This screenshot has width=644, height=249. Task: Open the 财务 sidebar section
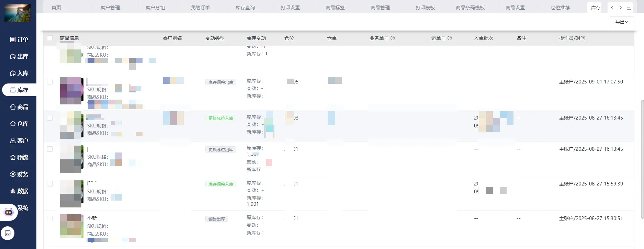click(x=19, y=174)
